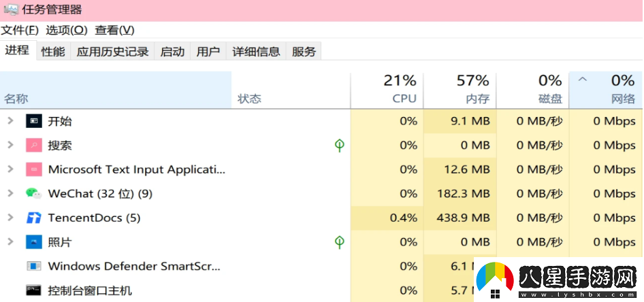This screenshot has width=644, height=302.
Task: Click the WeChat process icon
Action: coord(33,194)
